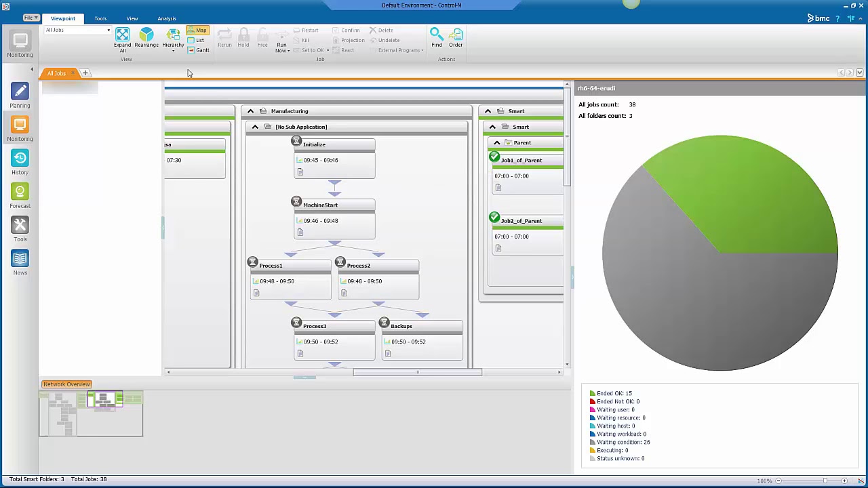Select the All Jobs viewpoint tab
The image size is (868, 488).
(x=56, y=73)
